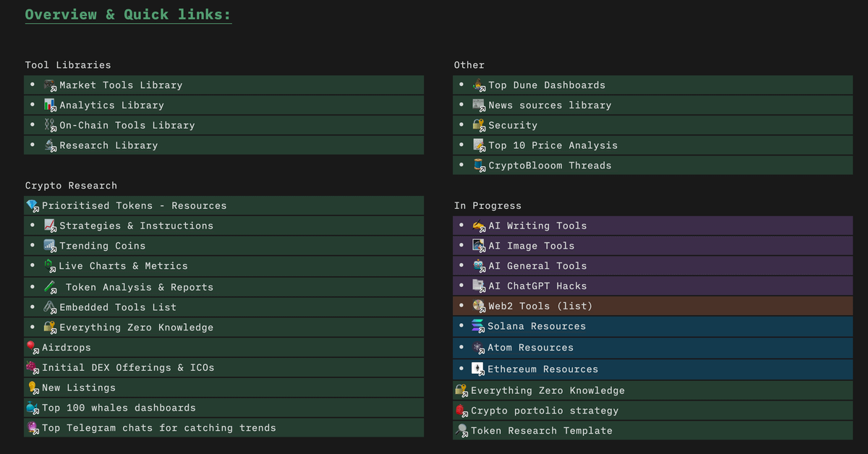Click the Overview & Quick links heading
The image size is (868, 454).
pyautogui.click(x=128, y=14)
